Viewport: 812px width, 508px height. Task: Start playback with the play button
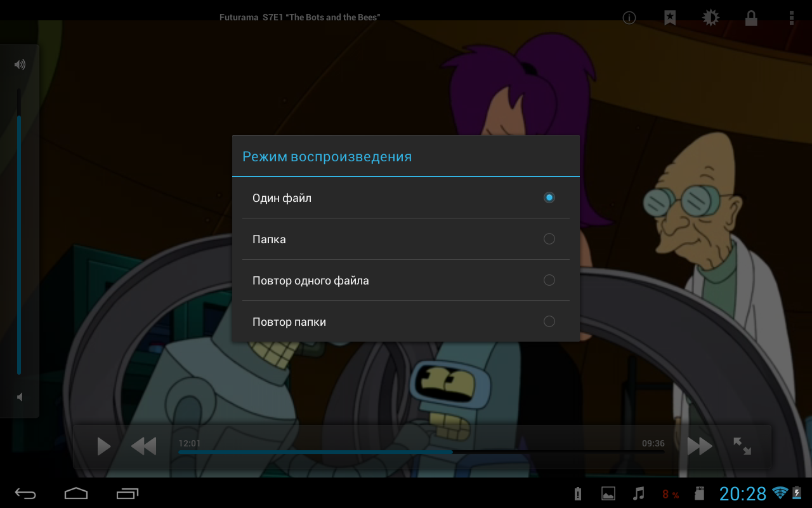click(x=103, y=446)
